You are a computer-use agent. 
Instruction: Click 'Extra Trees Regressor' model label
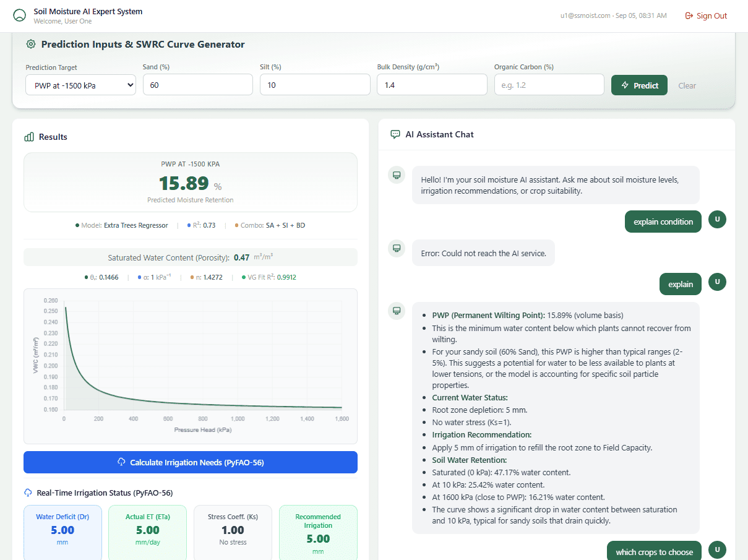136,225
